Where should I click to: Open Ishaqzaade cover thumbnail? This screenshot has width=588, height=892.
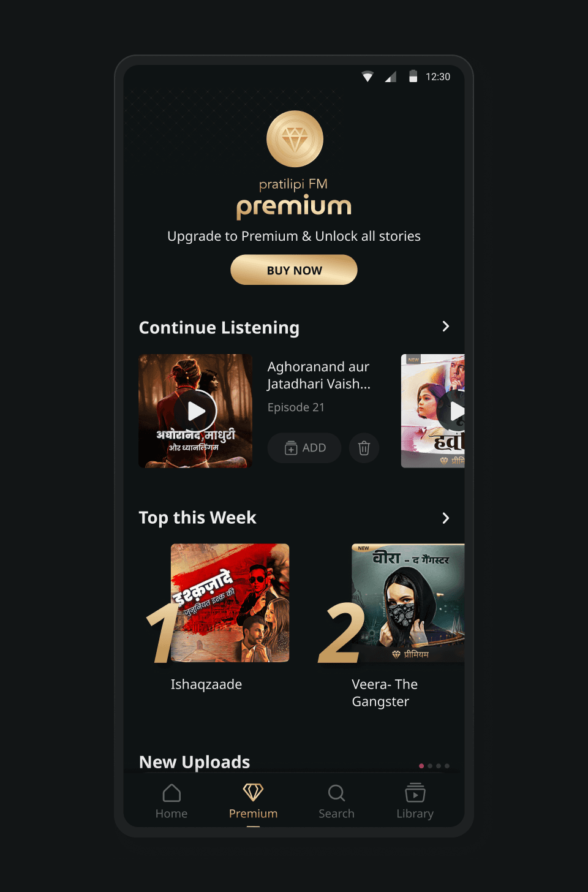(x=230, y=603)
